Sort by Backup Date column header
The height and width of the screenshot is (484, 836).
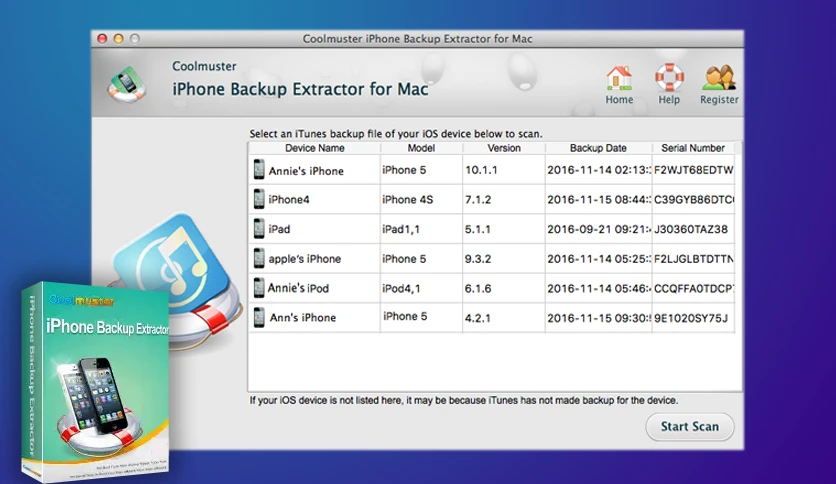[x=598, y=148]
